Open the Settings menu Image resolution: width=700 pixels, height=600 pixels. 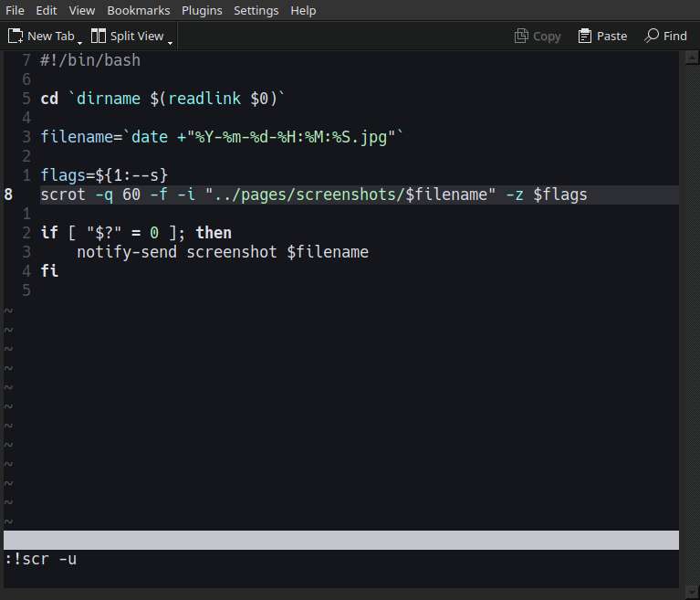pyautogui.click(x=256, y=10)
